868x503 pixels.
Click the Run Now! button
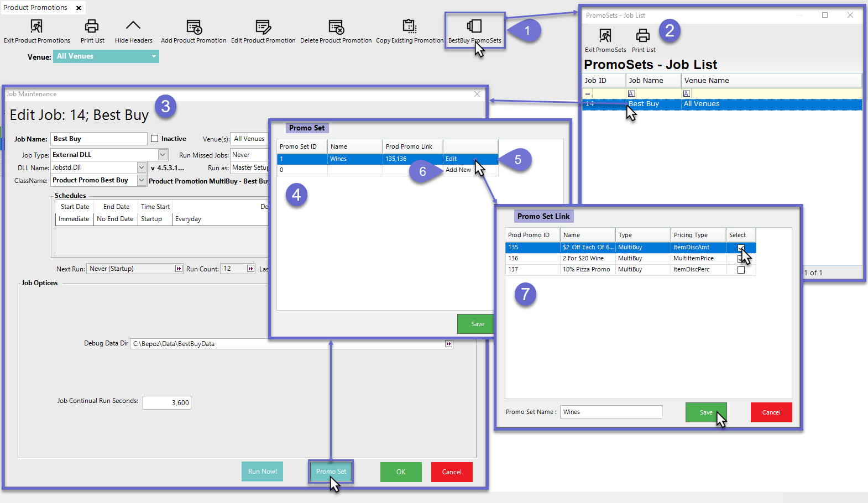pyautogui.click(x=263, y=471)
